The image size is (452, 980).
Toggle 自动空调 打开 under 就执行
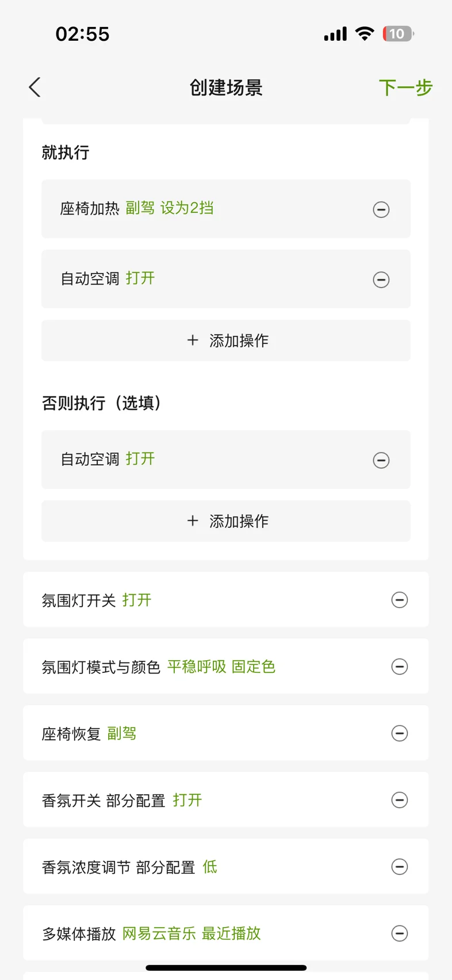[140, 278]
